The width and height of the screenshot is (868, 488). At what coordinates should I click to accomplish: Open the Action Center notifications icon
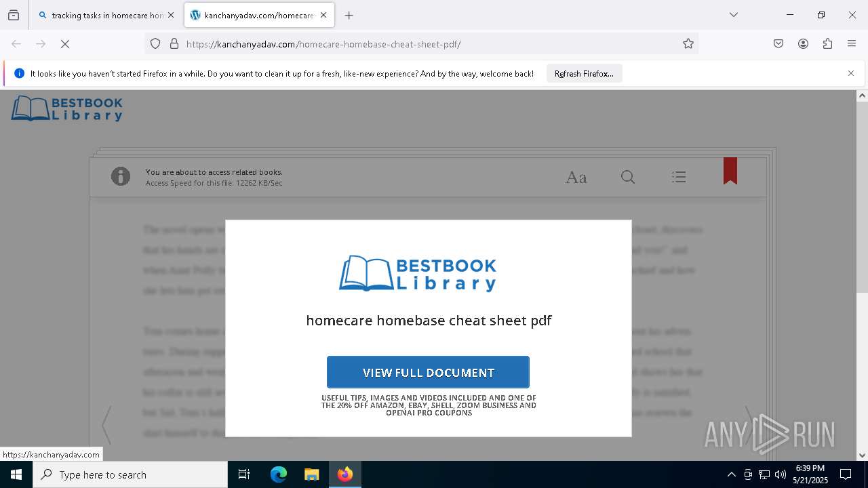click(x=846, y=474)
